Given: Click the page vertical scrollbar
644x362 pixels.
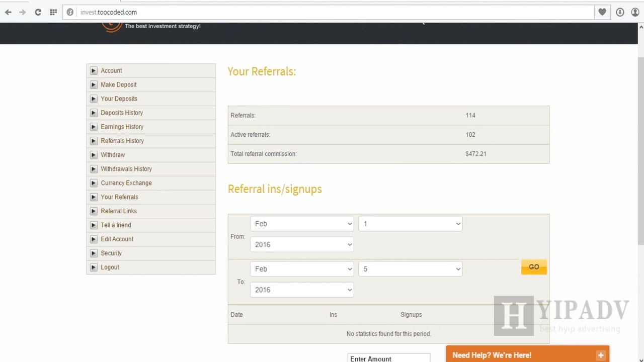Looking at the screenshot, I should [x=640, y=151].
